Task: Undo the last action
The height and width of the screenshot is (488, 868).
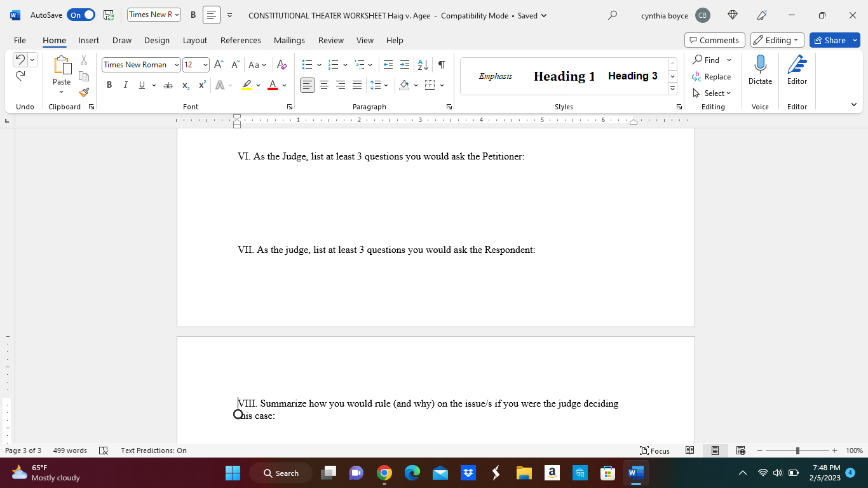Action: (20, 60)
